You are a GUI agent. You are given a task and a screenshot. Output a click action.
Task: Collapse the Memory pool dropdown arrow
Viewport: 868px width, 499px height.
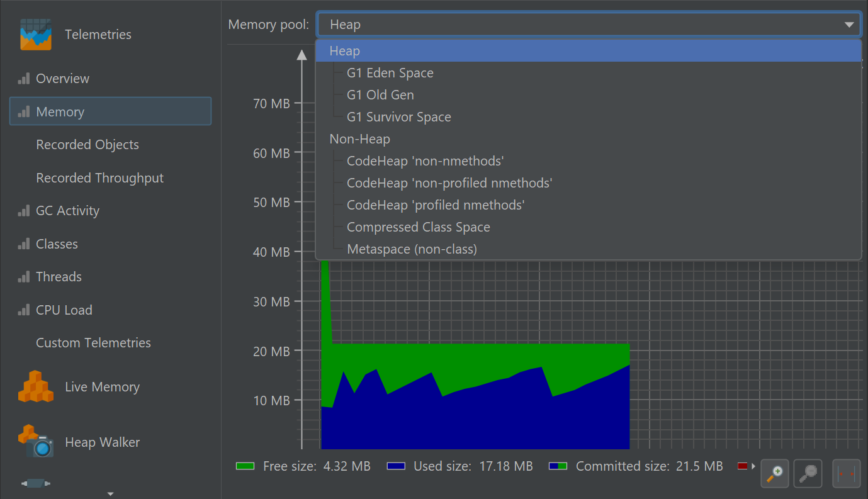[x=849, y=25]
